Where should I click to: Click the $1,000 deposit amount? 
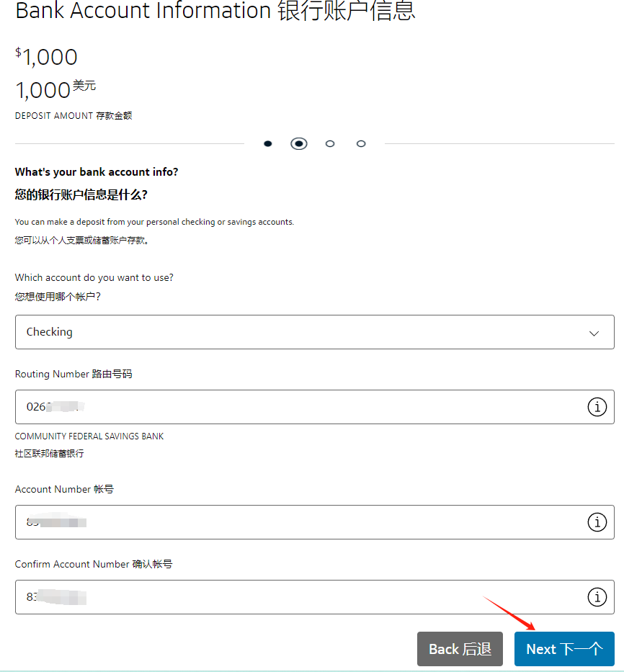click(46, 57)
